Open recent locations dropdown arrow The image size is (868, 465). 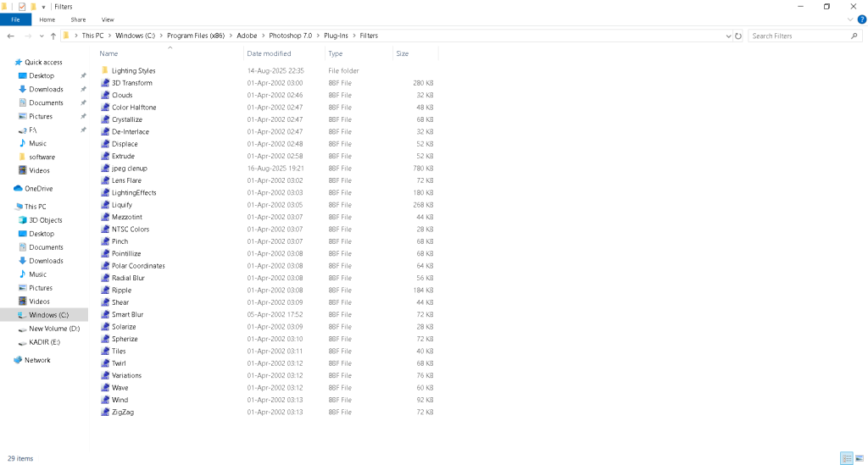42,36
